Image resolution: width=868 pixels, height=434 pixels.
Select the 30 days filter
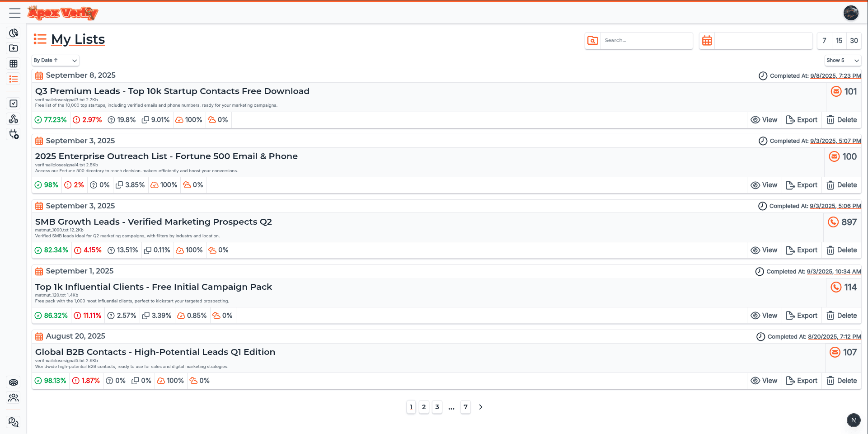[x=854, y=41]
